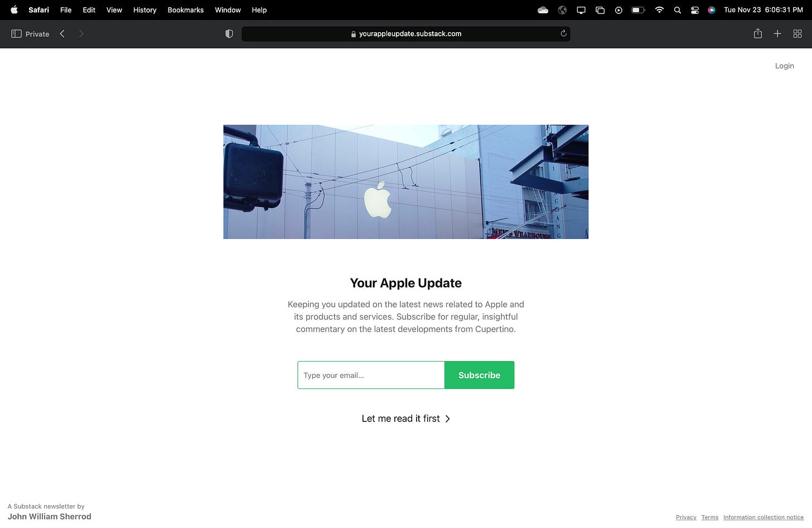Open a new tab
812x528 pixels.
[777, 34]
